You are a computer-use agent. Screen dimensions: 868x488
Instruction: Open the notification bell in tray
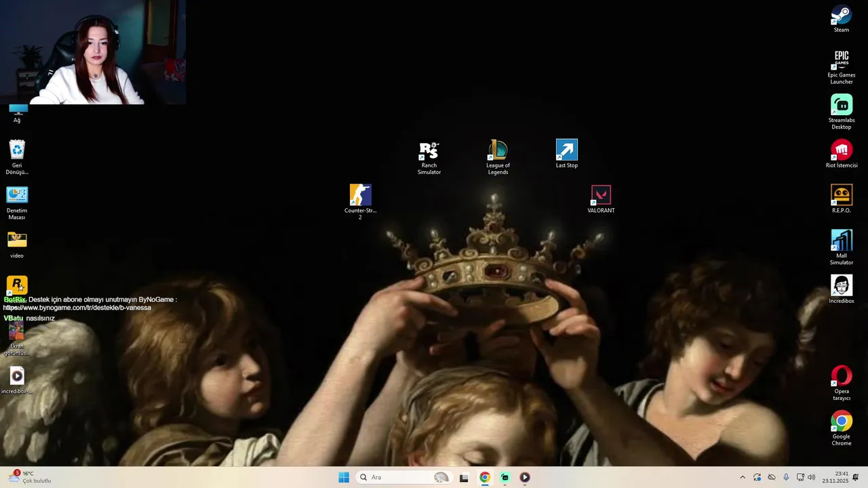856,477
